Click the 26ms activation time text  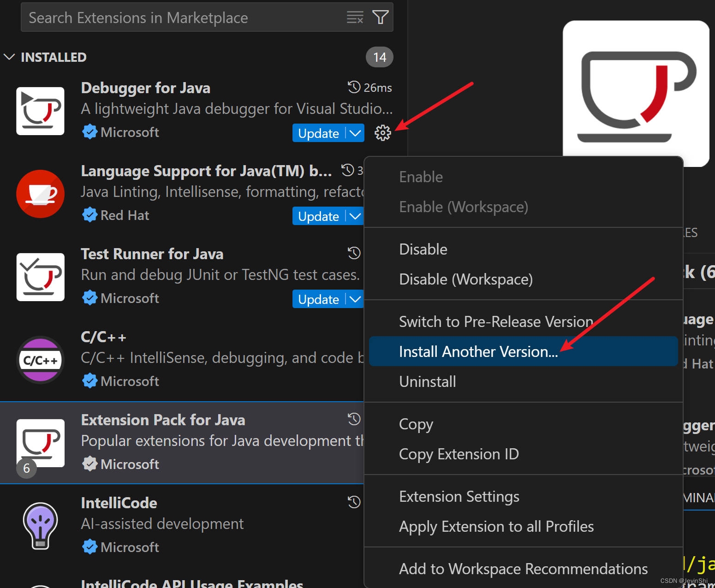[378, 88]
